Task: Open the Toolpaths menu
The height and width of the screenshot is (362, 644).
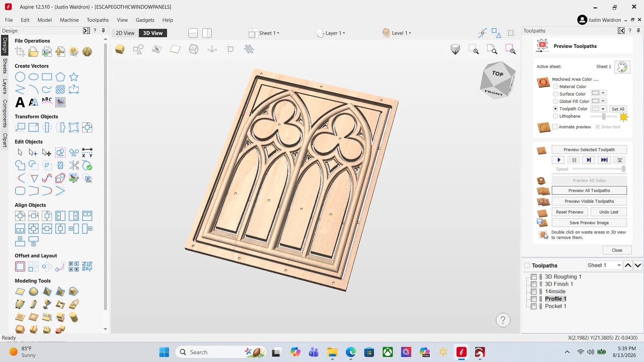Action: pyautogui.click(x=98, y=20)
